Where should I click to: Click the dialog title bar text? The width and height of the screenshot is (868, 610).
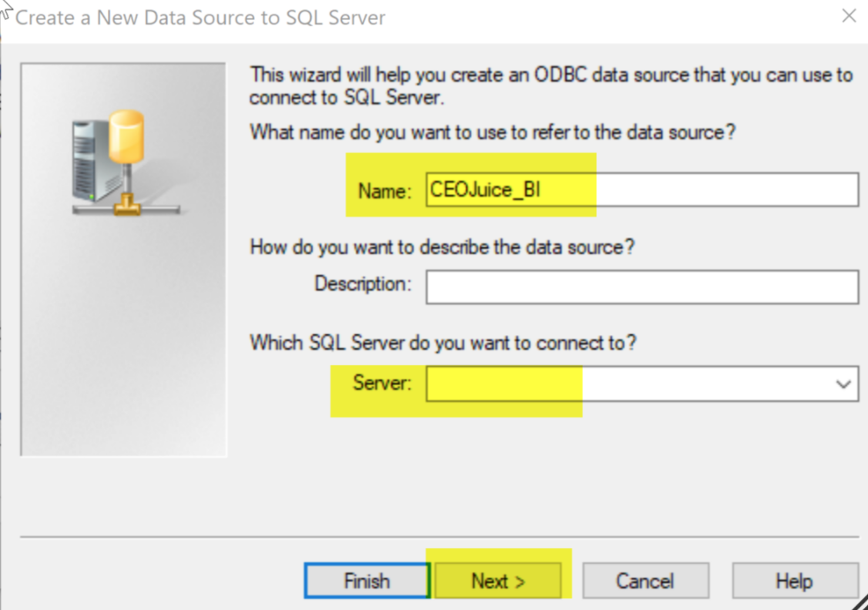(x=199, y=18)
